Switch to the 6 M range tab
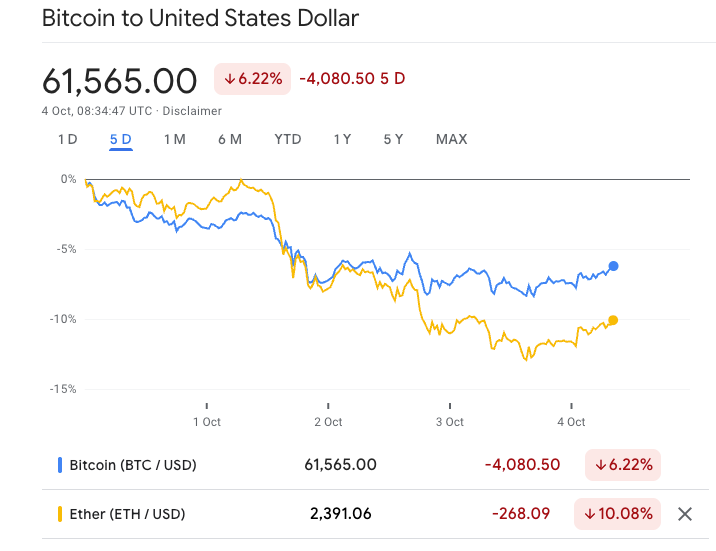 tap(230, 139)
